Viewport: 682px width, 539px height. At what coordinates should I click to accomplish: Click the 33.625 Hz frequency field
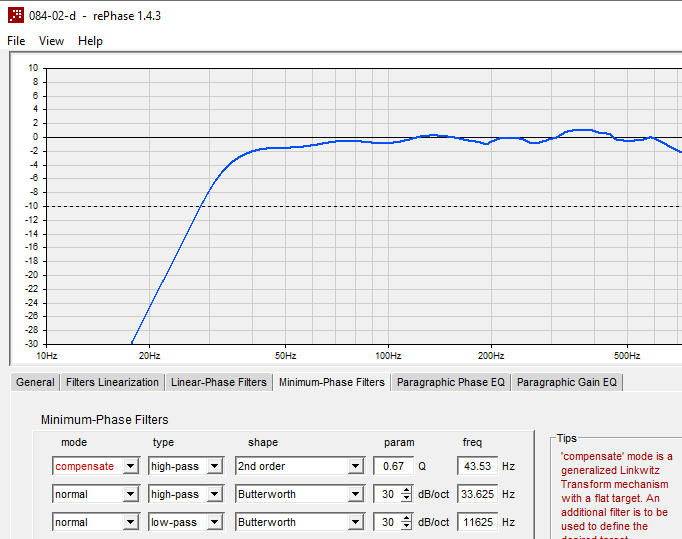coord(477,494)
